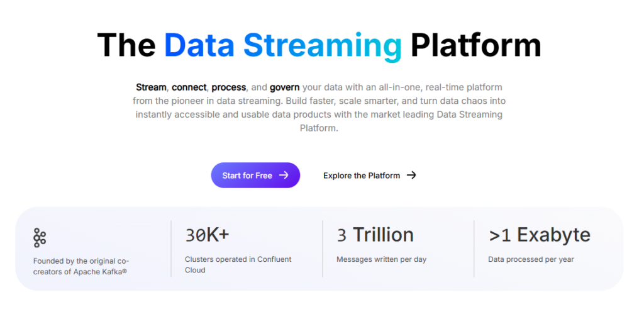Click the 'Data processed per year' caption

(531, 259)
